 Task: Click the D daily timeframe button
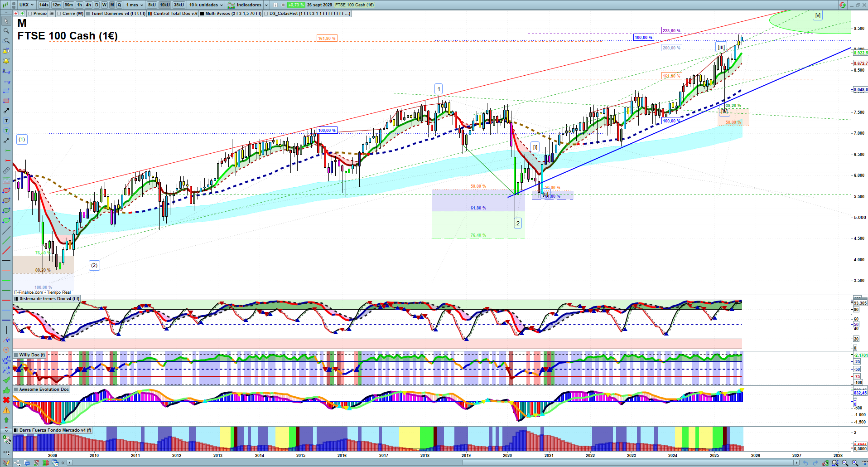click(x=96, y=5)
